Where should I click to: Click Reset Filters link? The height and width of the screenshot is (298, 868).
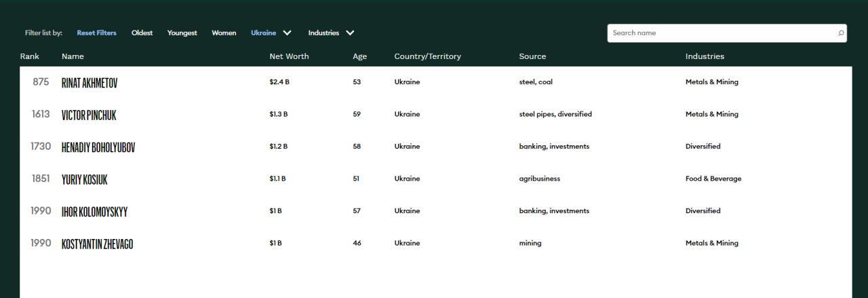[x=96, y=33]
